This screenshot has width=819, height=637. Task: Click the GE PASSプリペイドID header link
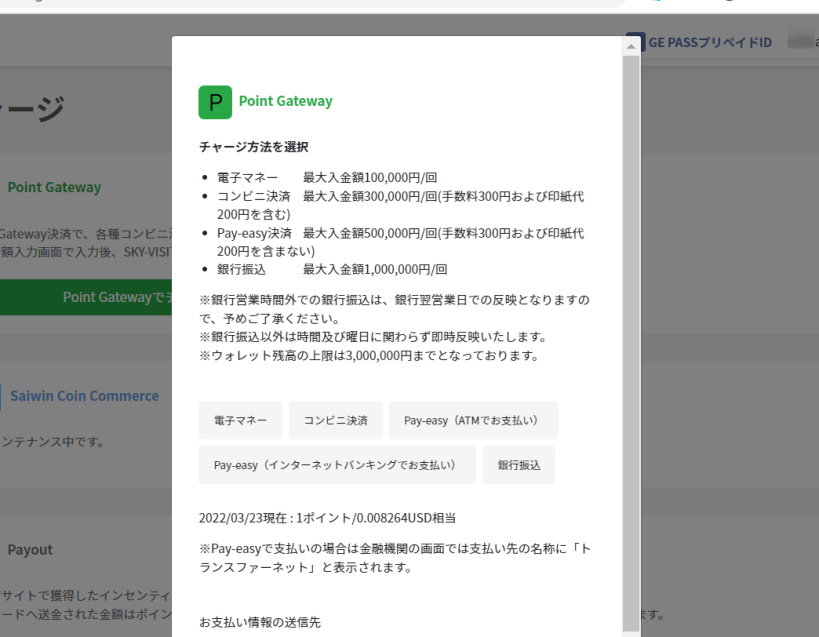710,42
